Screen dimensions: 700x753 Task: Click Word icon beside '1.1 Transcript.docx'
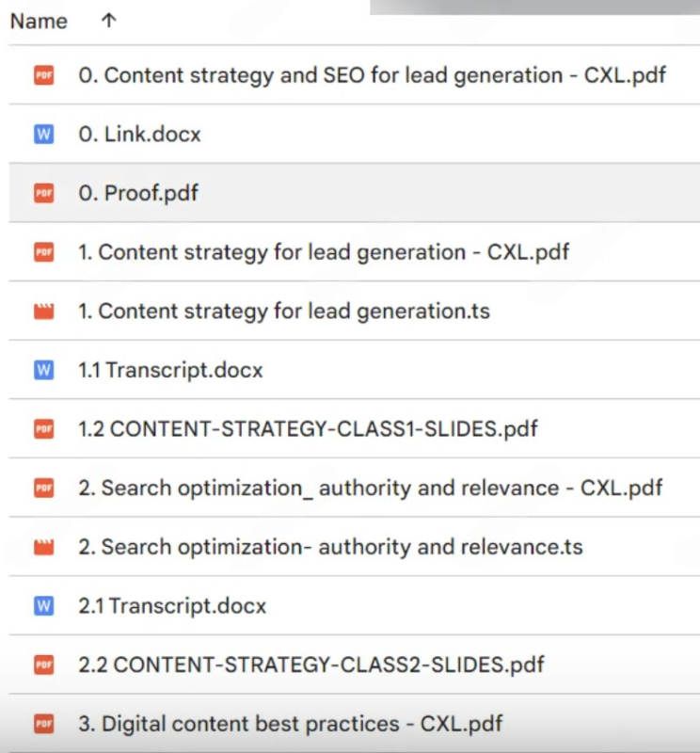[x=43, y=370]
